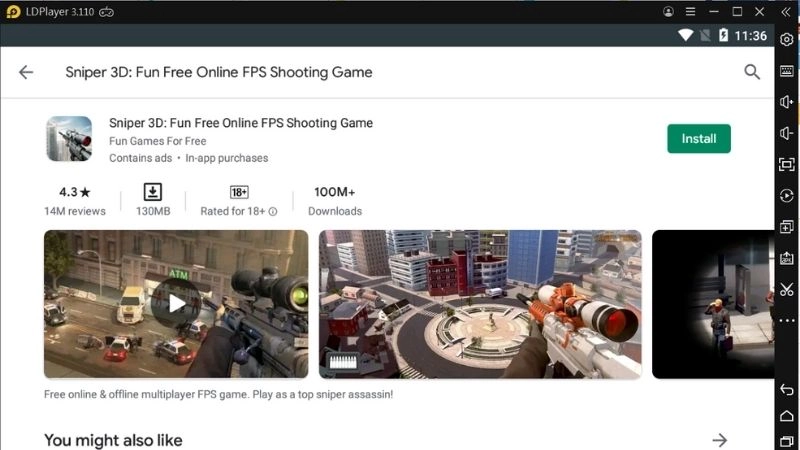
Task: View the dark scope target screenshot
Action: (x=713, y=304)
